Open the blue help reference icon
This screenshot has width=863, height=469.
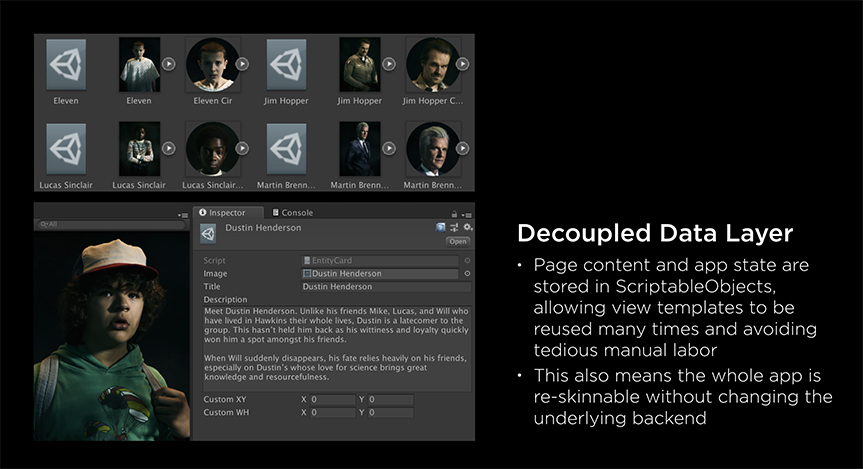pos(440,227)
